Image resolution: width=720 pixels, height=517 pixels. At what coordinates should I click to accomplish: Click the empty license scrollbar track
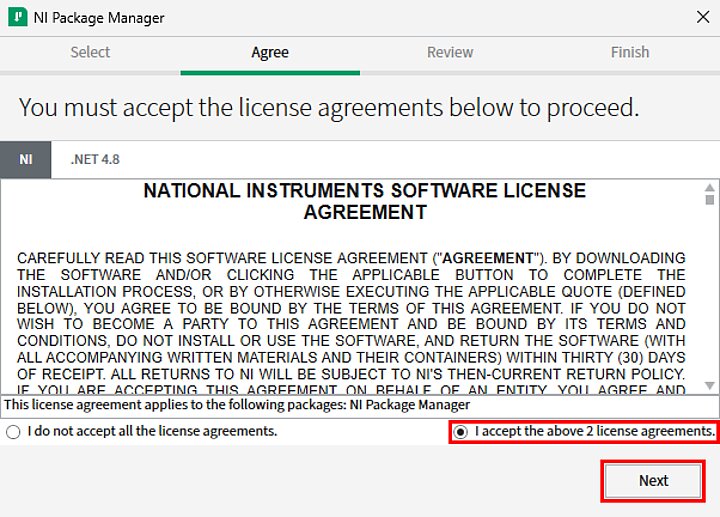tap(709, 300)
